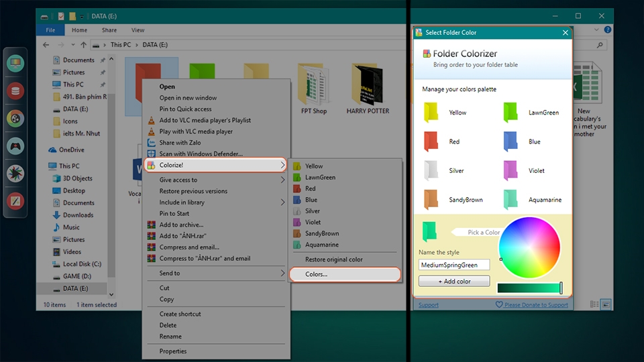This screenshot has width=644, height=362.
Task: Open the Home ribbon tab
Action: point(79,30)
